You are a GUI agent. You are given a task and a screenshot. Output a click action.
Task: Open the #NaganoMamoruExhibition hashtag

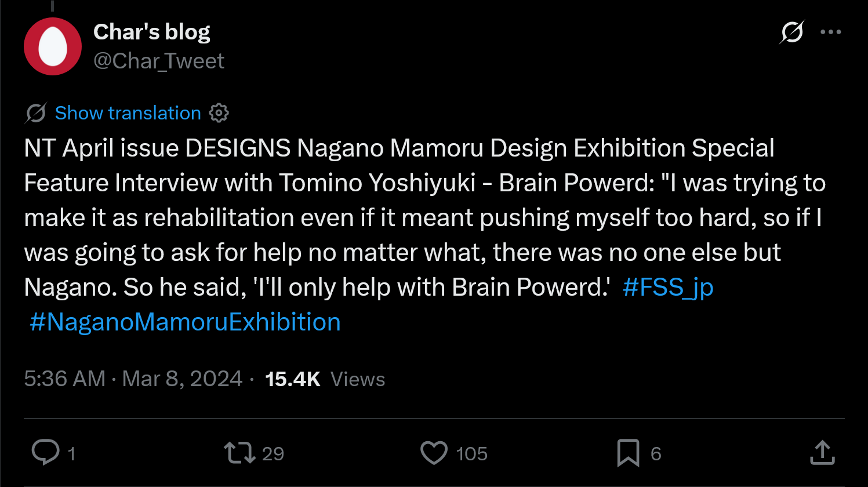(x=185, y=322)
